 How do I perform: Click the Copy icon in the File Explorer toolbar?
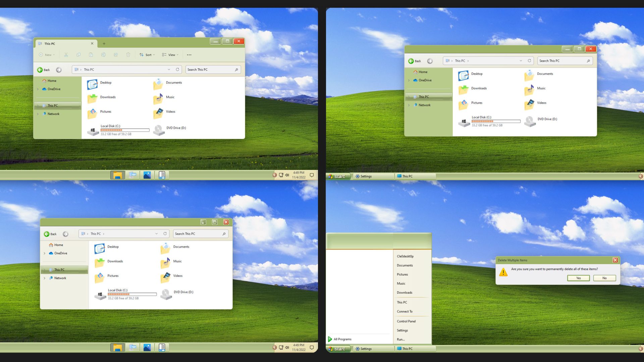point(78,54)
